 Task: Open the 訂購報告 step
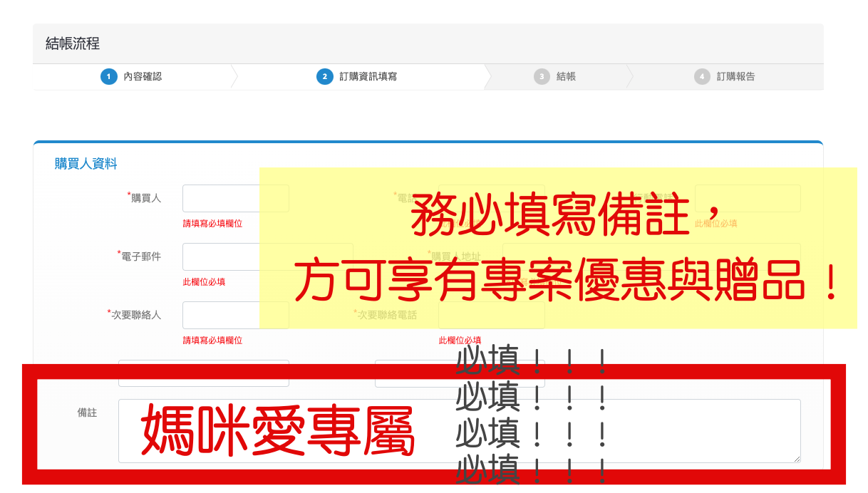(x=735, y=77)
